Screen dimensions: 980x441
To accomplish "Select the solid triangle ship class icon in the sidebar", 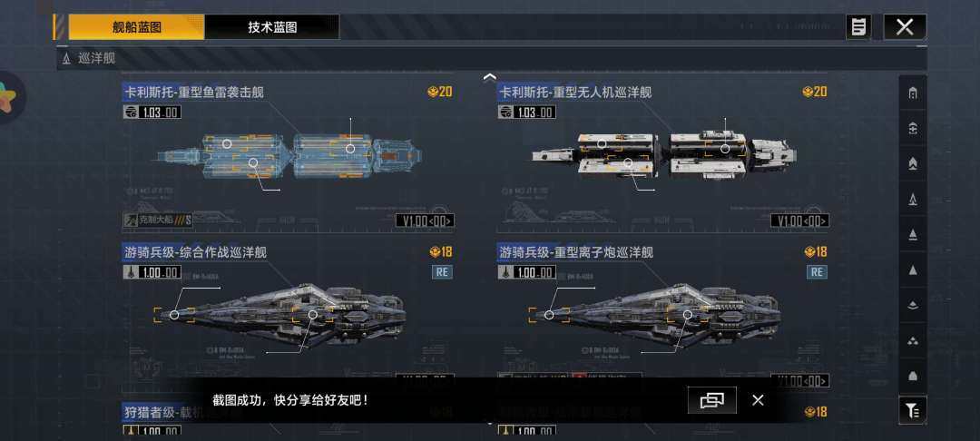I will 913,269.
